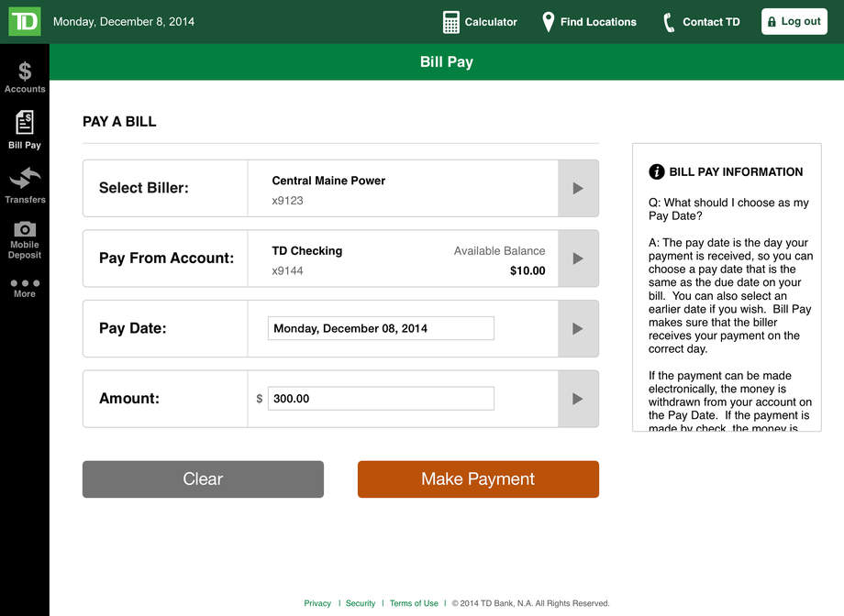Log out of the banking session

pyautogui.click(x=794, y=21)
